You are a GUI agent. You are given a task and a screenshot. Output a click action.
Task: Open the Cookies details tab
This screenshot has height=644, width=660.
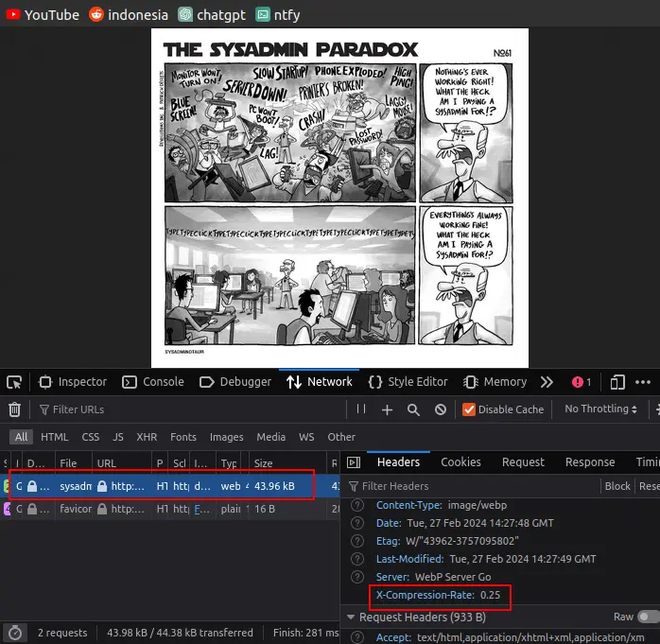[460, 462]
